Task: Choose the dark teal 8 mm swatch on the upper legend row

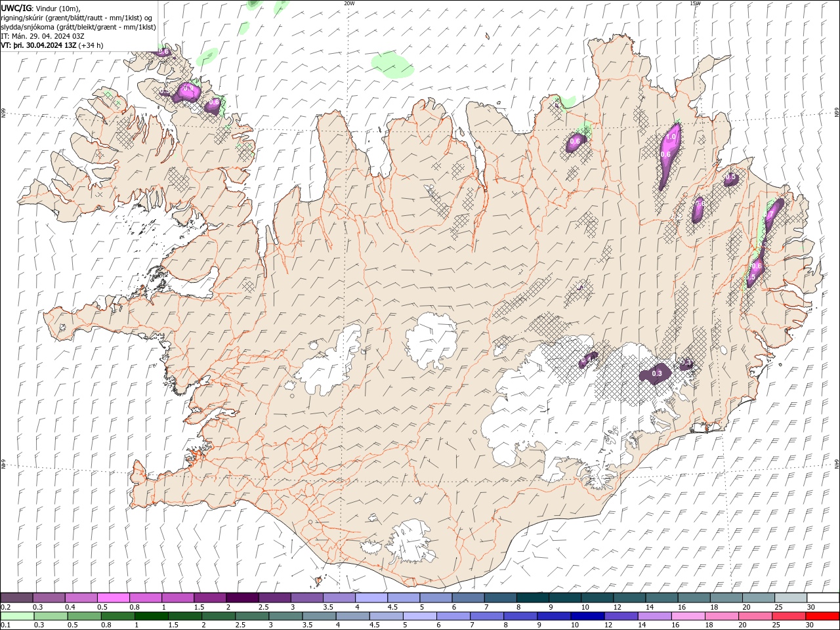Action: pos(533,598)
